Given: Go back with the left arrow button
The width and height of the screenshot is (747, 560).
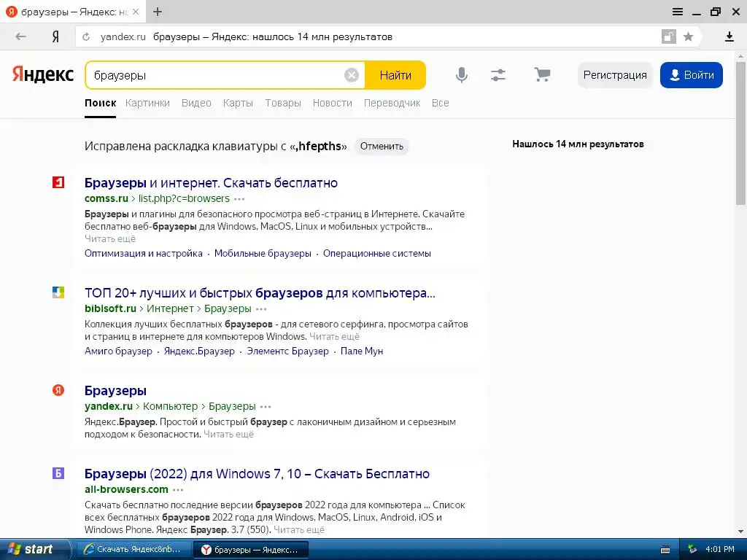Looking at the screenshot, I should pos(20,36).
